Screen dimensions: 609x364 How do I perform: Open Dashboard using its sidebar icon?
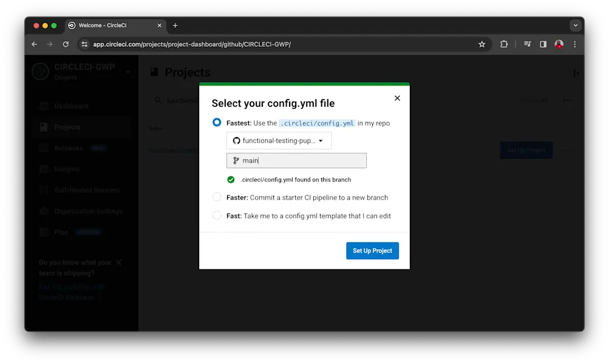[x=44, y=106]
